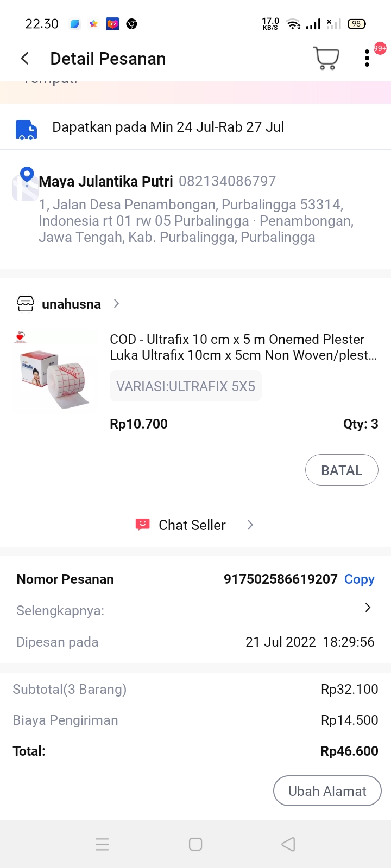This screenshot has width=391, height=868.
Task: Tap the location pin address icon
Action: pyautogui.click(x=27, y=176)
